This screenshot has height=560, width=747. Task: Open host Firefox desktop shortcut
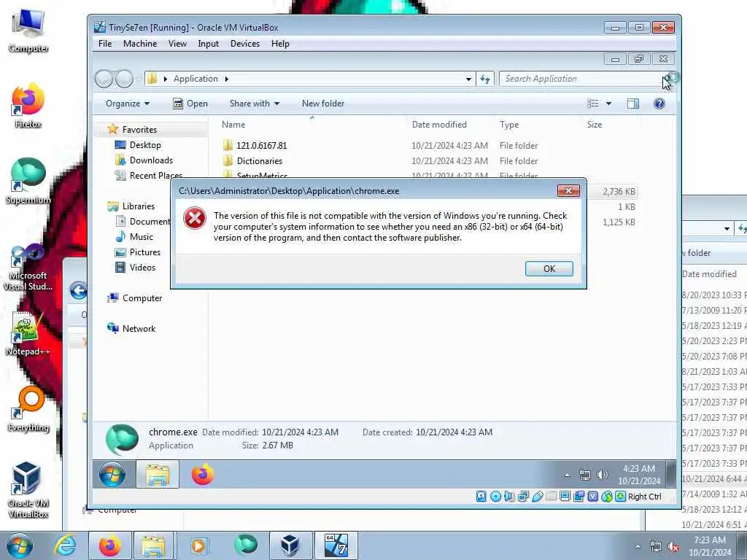[28, 106]
